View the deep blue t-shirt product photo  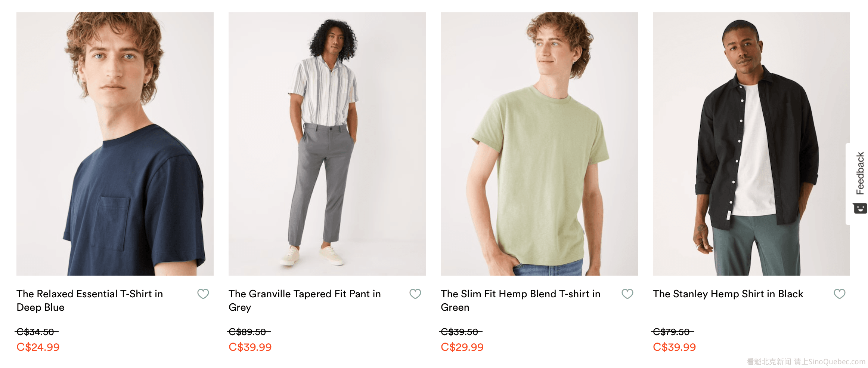pos(115,144)
